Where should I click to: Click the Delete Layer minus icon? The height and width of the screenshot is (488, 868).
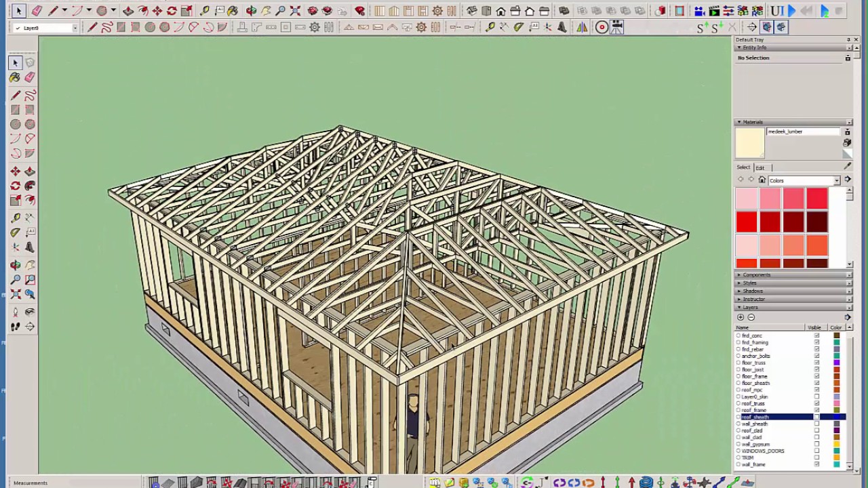coord(751,317)
